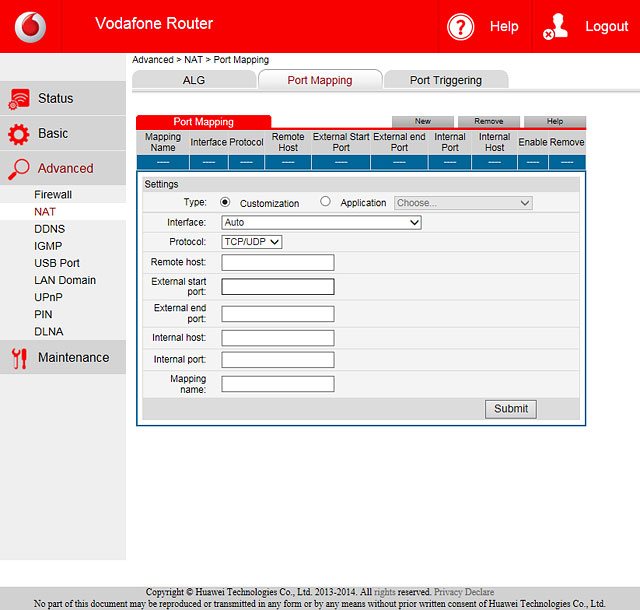Switch to the Port Triggering tab
Image resolution: width=640 pixels, height=610 pixels.
[x=445, y=80]
